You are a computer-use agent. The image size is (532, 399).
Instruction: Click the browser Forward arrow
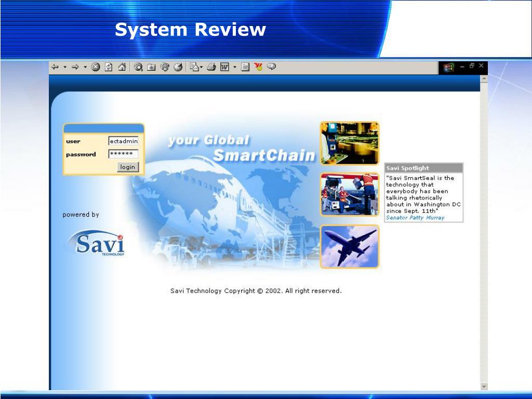75,67
